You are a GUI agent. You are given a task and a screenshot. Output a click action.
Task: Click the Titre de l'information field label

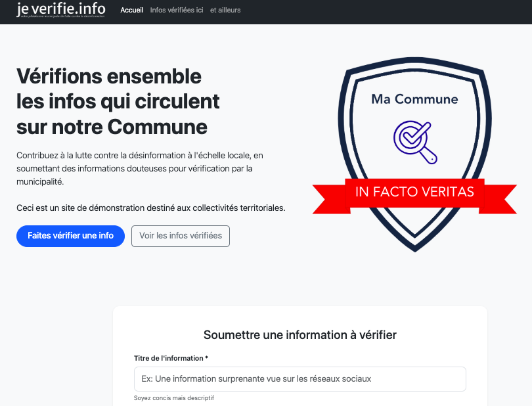pyautogui.click(x=171, y=358)
